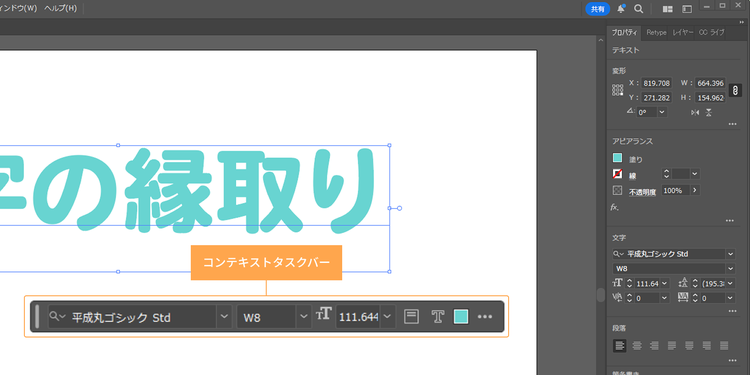Select align left paragraph button

tap(619, 345)
